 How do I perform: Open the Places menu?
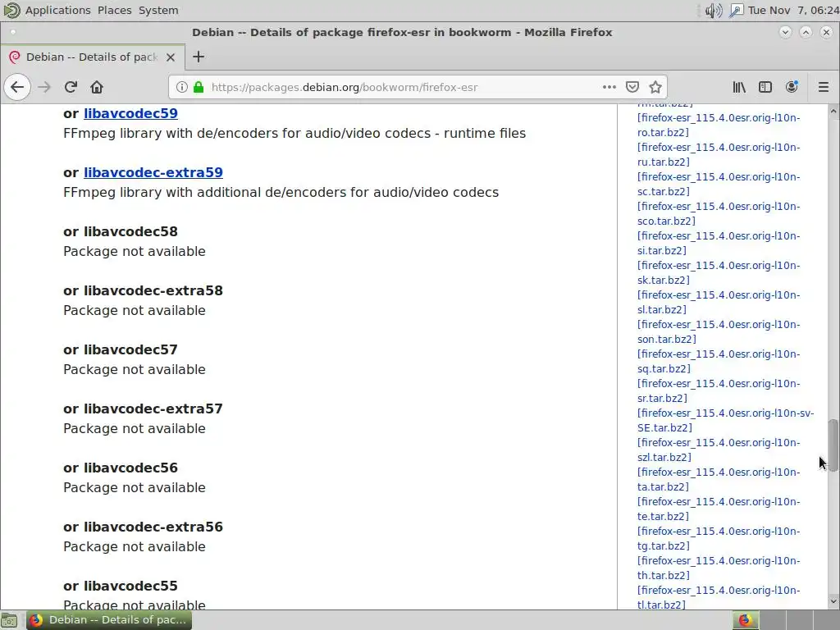click(x=115, y=10)
